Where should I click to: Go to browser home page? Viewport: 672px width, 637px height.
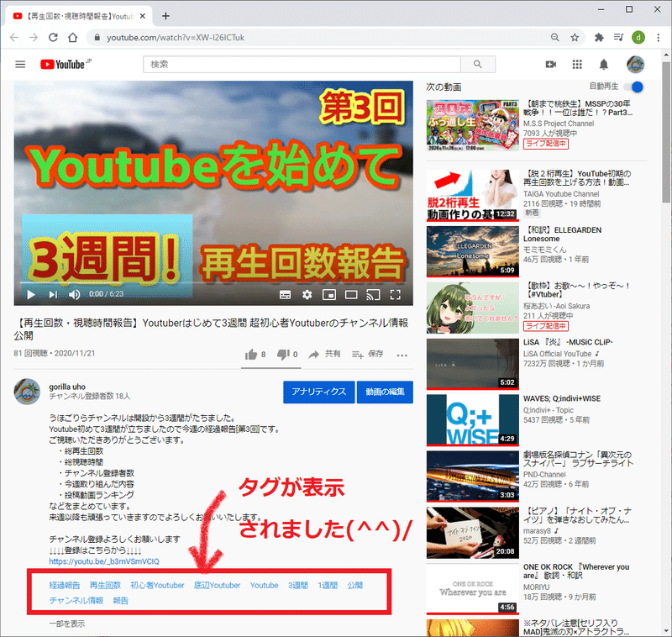(73, 38)
